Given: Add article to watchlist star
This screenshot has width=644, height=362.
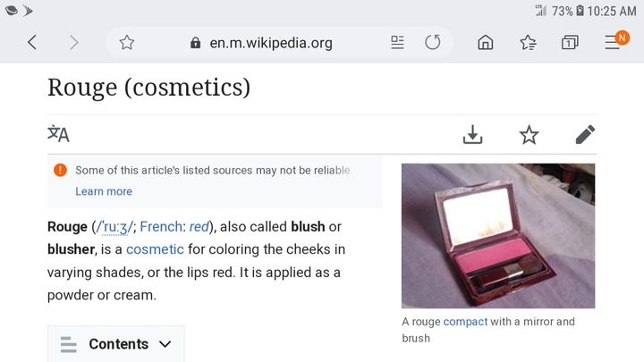Looking at the screenshot, I should pos(529,135).
